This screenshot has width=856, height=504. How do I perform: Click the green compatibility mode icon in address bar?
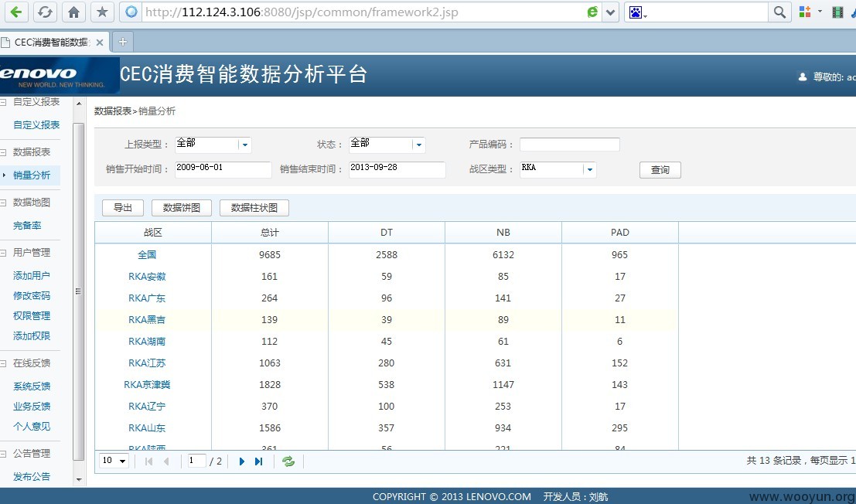tap(592, 12)
